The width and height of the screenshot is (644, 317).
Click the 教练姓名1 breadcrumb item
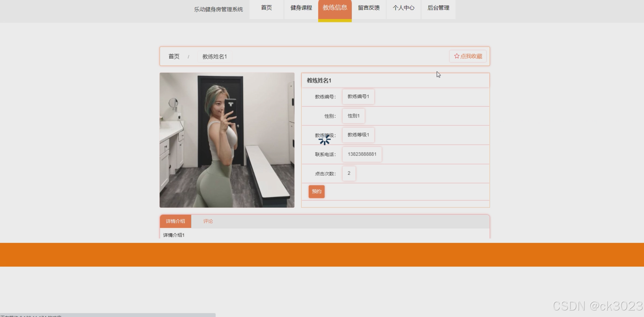point(215,56)
